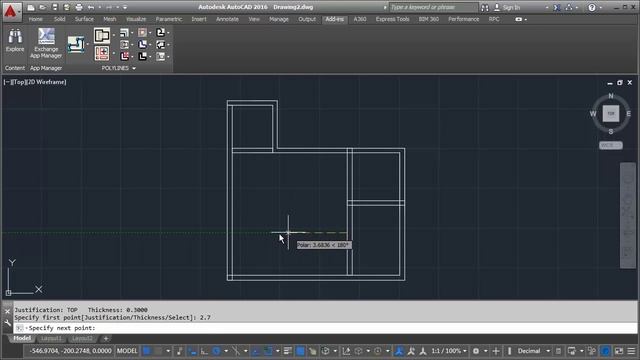
Task: Toggle object snap tracking in status bar
Action: tap(256, 351)
